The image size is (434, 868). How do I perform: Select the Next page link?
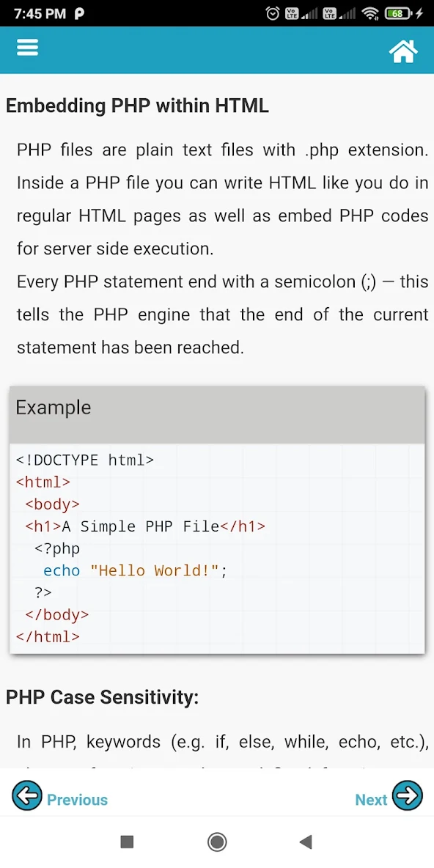(x=372, y=799)
